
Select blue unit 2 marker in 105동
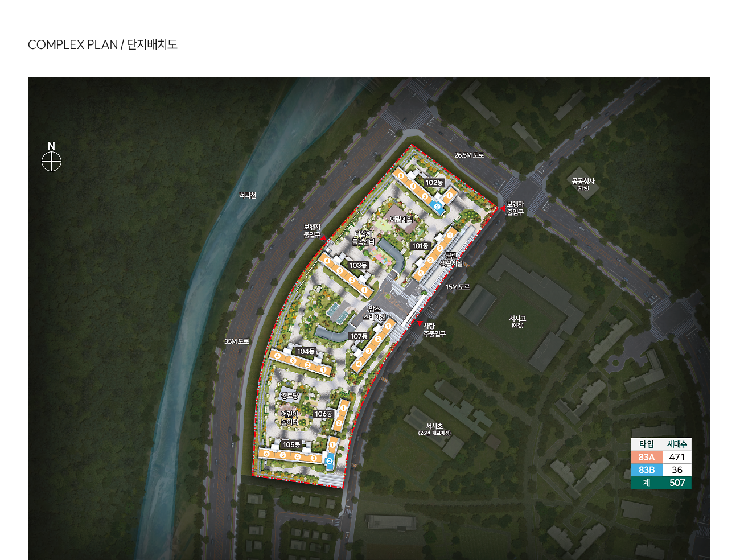329,460
